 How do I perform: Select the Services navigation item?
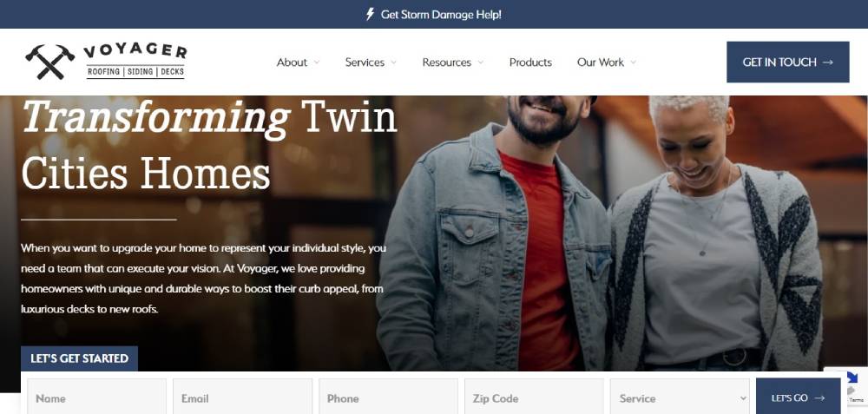tap(365, 62)
